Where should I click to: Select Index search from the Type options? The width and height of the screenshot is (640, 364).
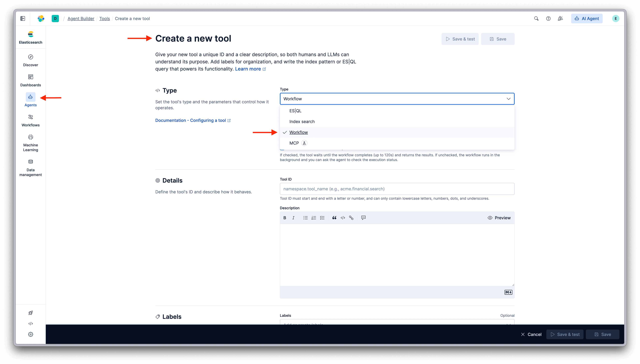pyautogui.click(x=302, y=121)
